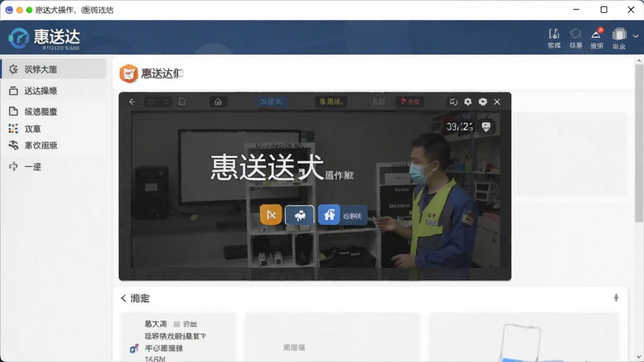644x362 pixels.
Task: Expand the header dropdown chevron at far right
Action: 635,36
